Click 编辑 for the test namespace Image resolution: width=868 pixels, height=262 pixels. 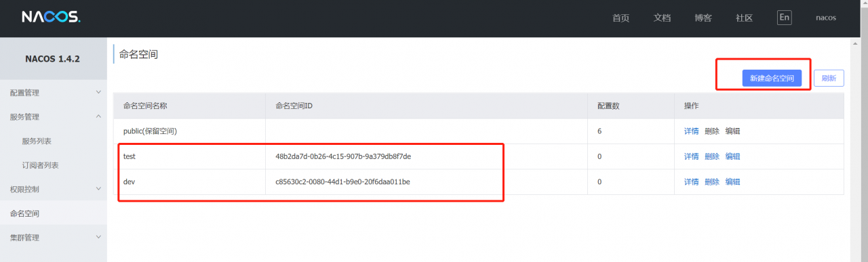click(x=732, y=156)
